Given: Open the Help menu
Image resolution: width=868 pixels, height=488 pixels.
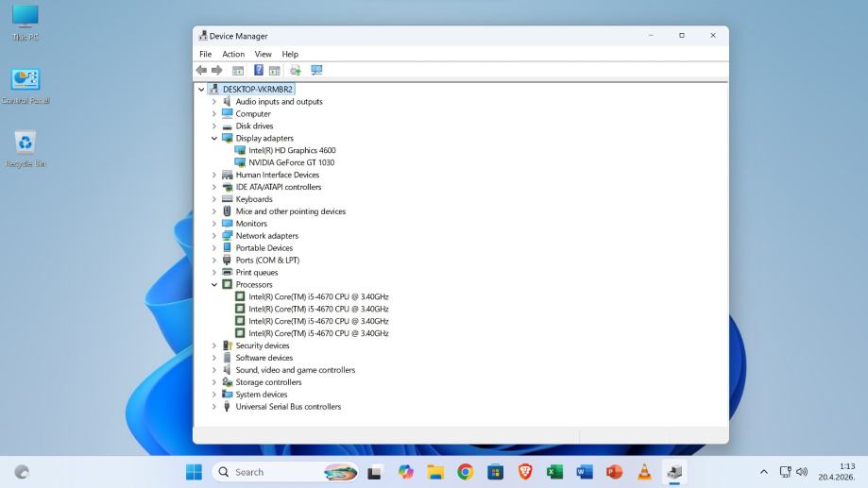Looking at the screenshot, I should [290, 54].
